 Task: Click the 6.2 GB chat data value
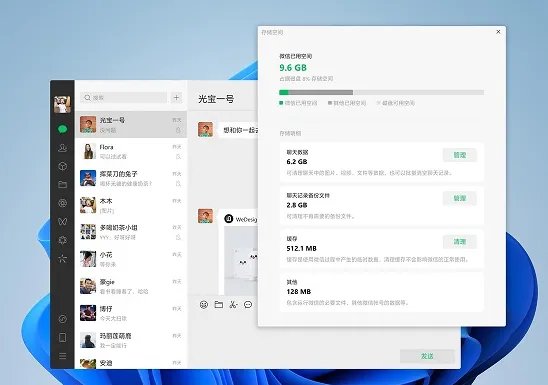[297, 162]
